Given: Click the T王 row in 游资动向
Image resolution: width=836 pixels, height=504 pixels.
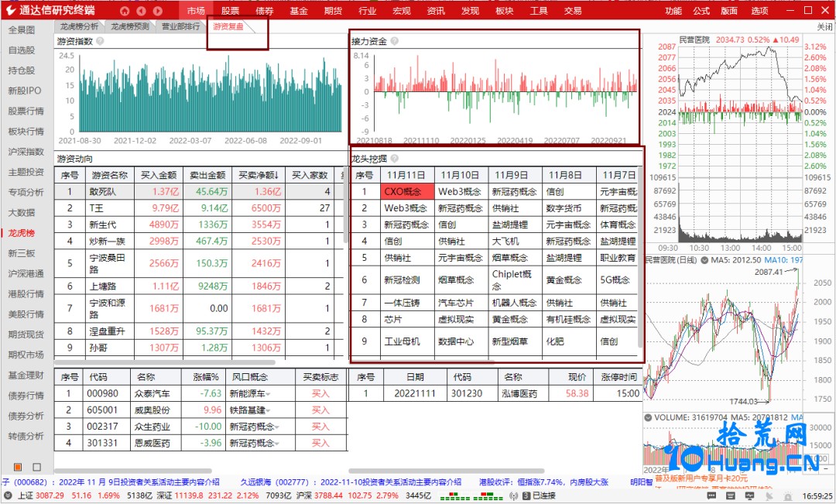Looking at the screenshot, I should point(200,208).
